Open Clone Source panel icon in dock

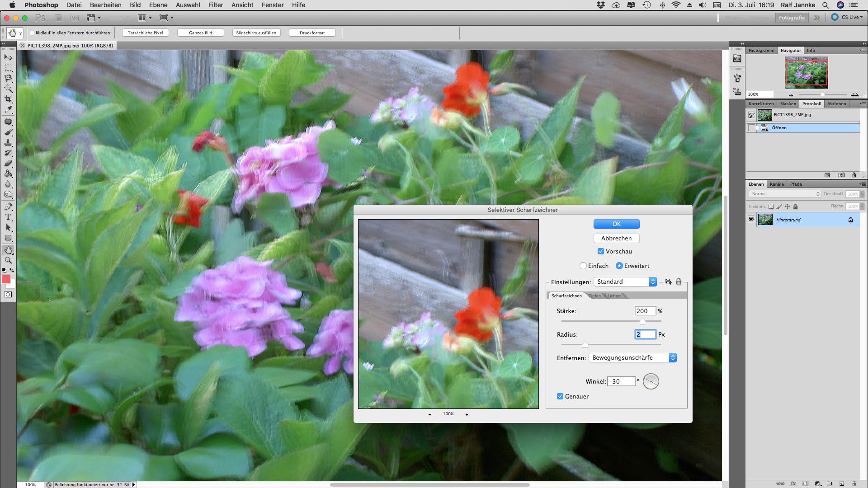point(737,92)
